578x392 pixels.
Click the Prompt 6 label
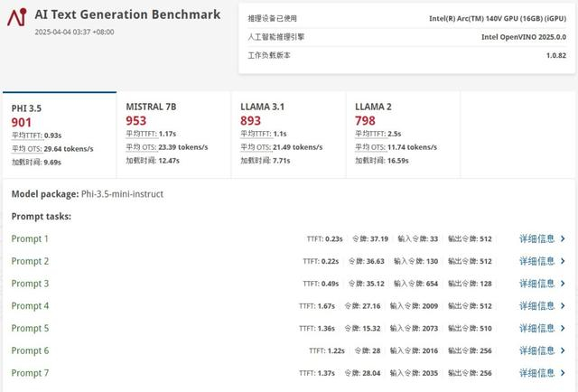pyautogui.click(x=30, y=350)
